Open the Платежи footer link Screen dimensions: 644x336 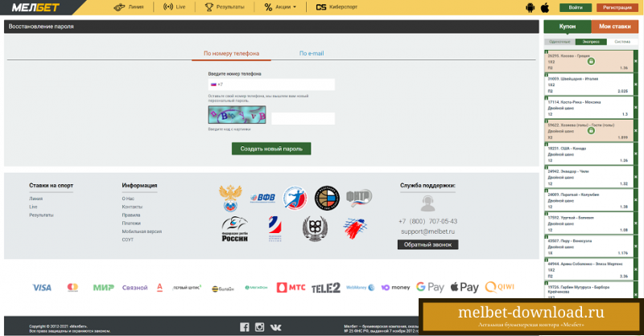[x=131, y=223]
